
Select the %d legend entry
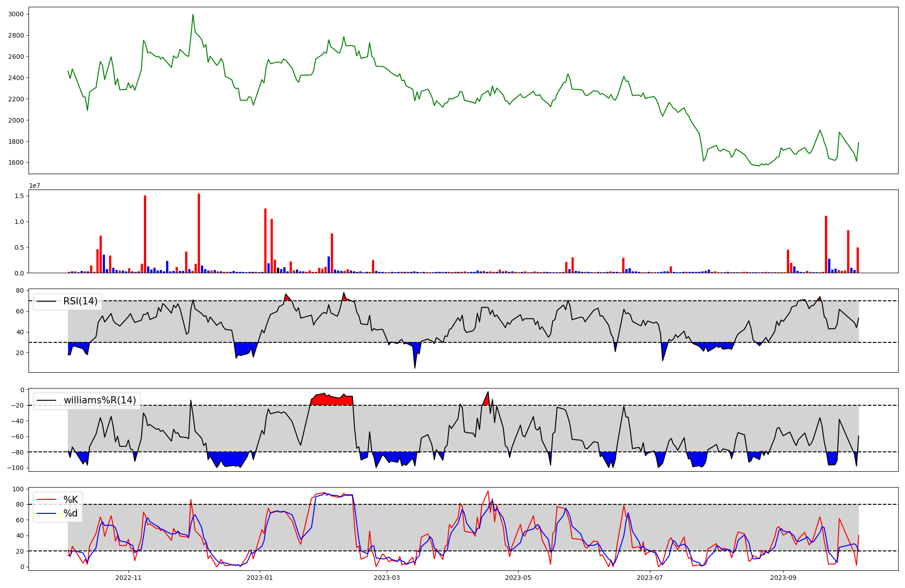click(x=71, y=513)
